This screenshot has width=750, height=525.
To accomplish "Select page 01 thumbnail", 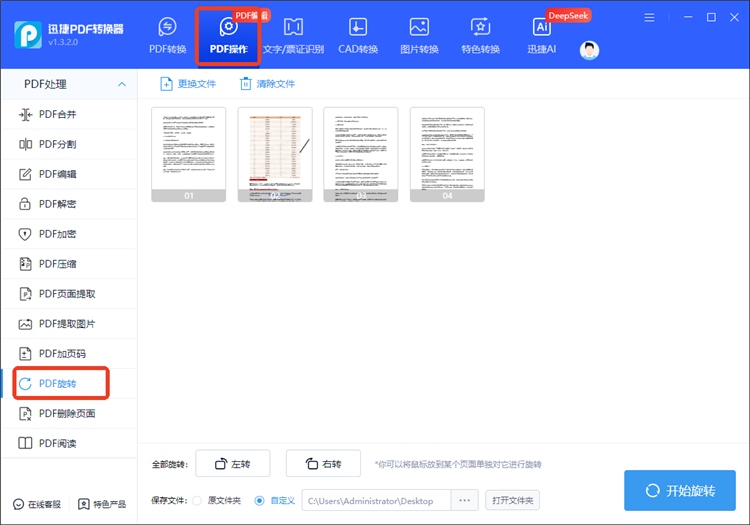I will (x=188, y=154).
